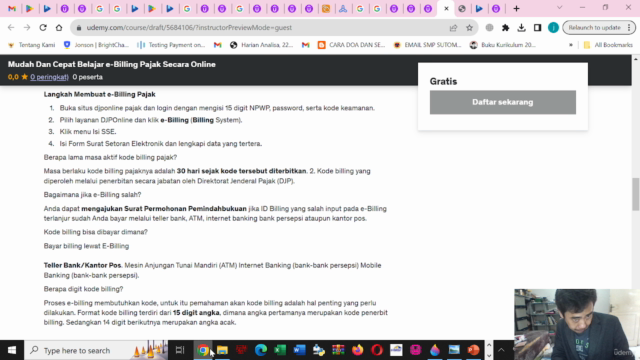Open the Windows Start menu

12,350
